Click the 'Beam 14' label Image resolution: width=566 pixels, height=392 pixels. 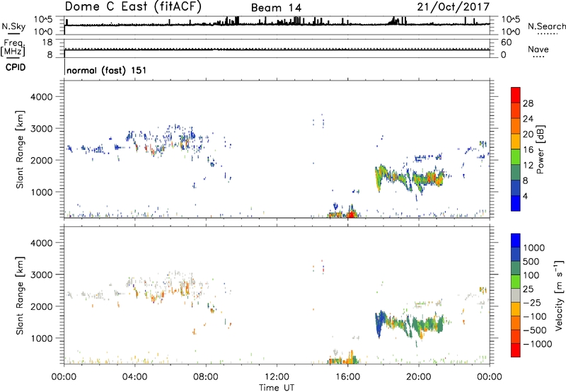(x=276, y=8)
